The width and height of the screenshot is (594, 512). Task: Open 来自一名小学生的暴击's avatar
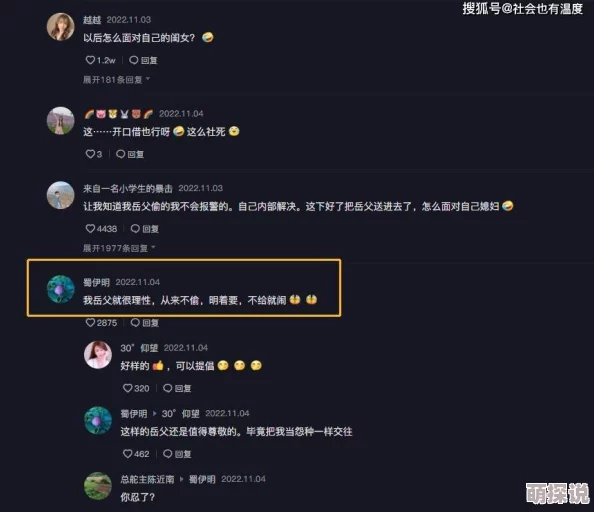(60, 195)
